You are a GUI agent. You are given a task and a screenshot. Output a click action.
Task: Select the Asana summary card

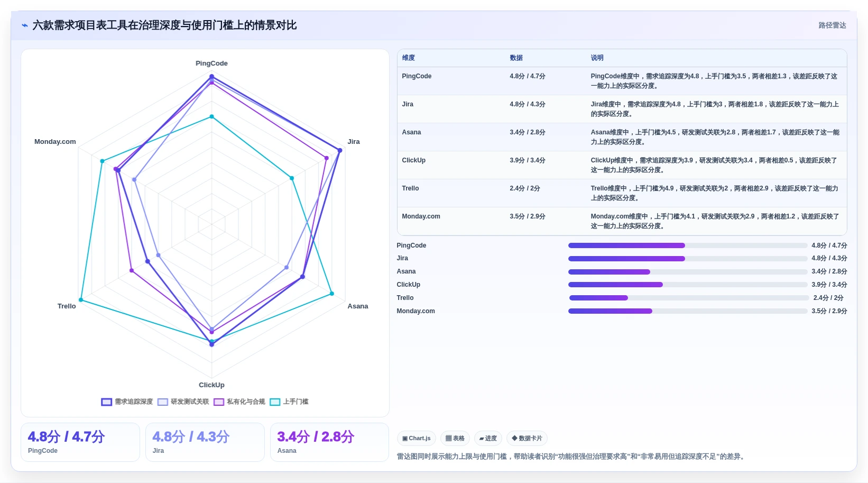330,442
